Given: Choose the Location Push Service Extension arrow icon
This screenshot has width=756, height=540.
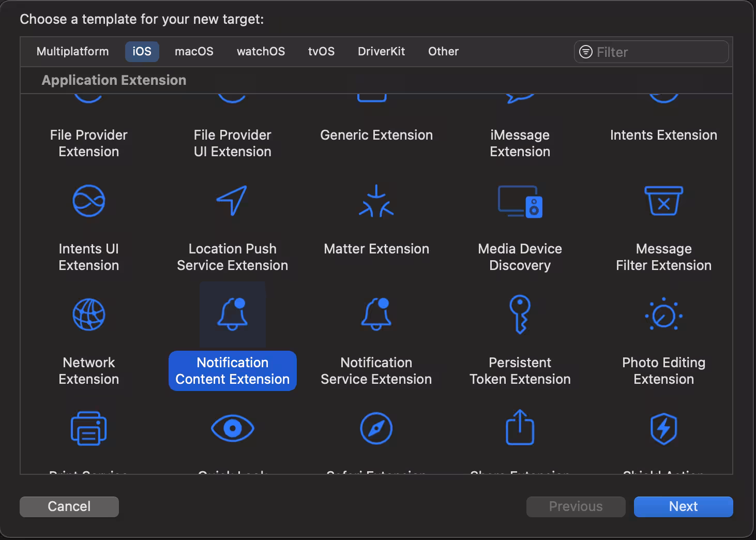Looking at the screenshot, I should coord(232,201).
